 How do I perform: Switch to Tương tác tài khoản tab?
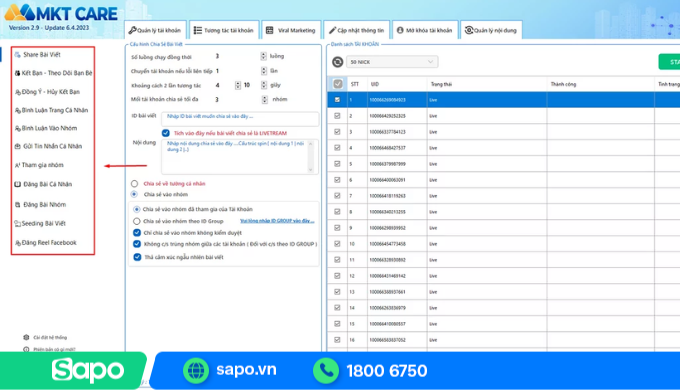coord(224,30)
